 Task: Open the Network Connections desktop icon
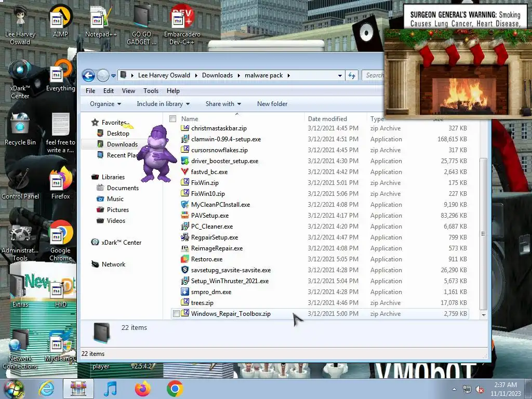click(x=20, y=350)
